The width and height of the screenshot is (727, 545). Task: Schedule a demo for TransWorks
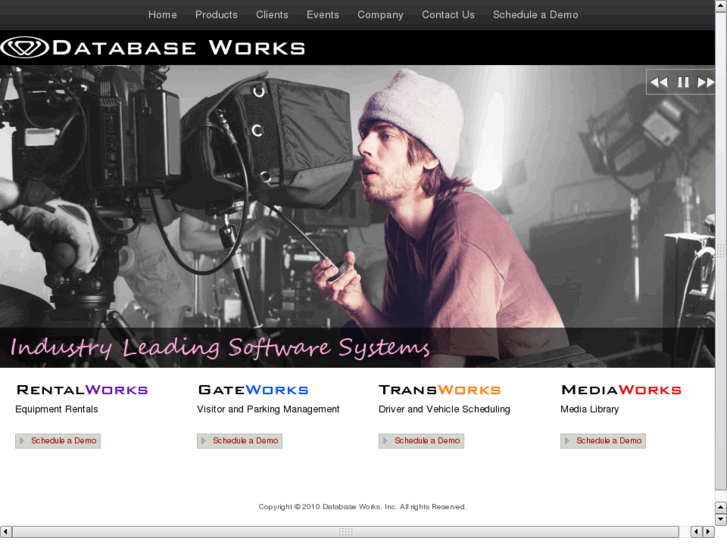click(421, 441)
